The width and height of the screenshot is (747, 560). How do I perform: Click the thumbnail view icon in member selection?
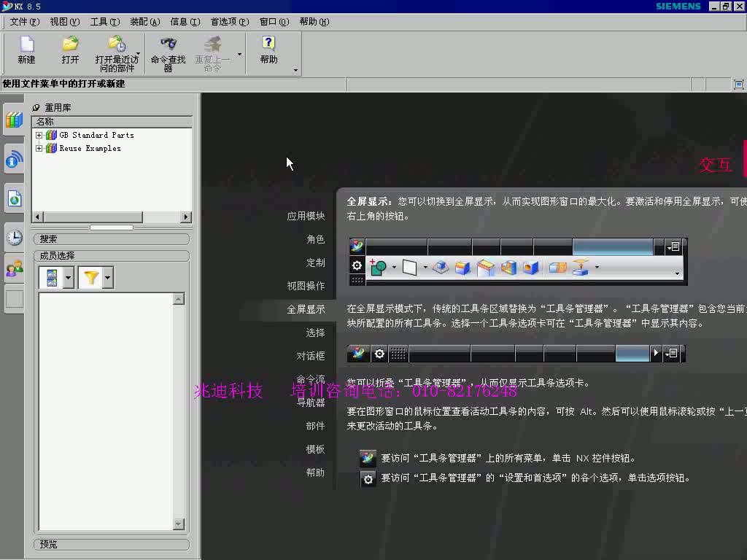pyautogui.click(x=52, y=277)
